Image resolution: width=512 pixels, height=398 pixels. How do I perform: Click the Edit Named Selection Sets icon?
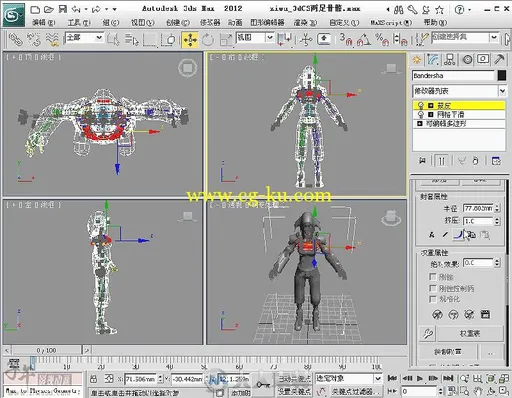421,39
